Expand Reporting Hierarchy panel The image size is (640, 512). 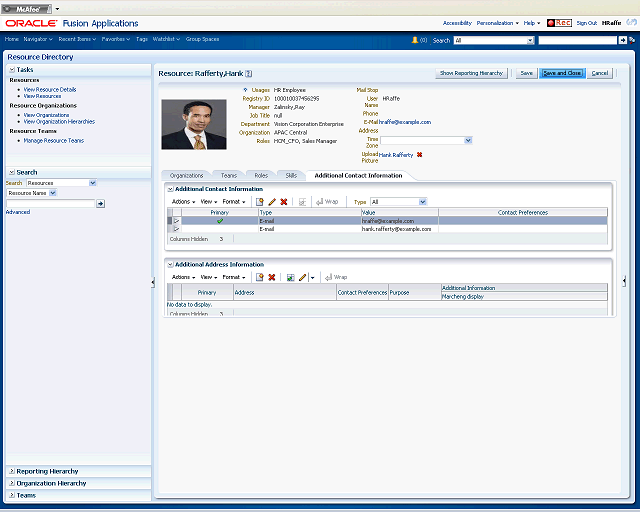[12, 471]
